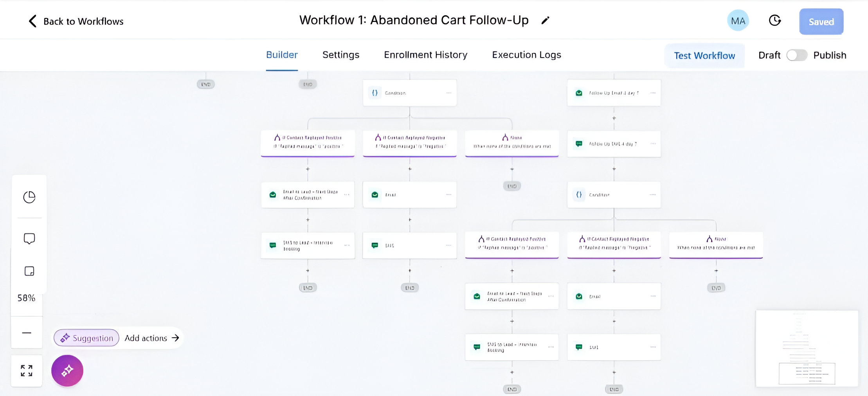Click the Test Workflow button
This screenshot has width=868, height=396.
click(x=704, y=56)
